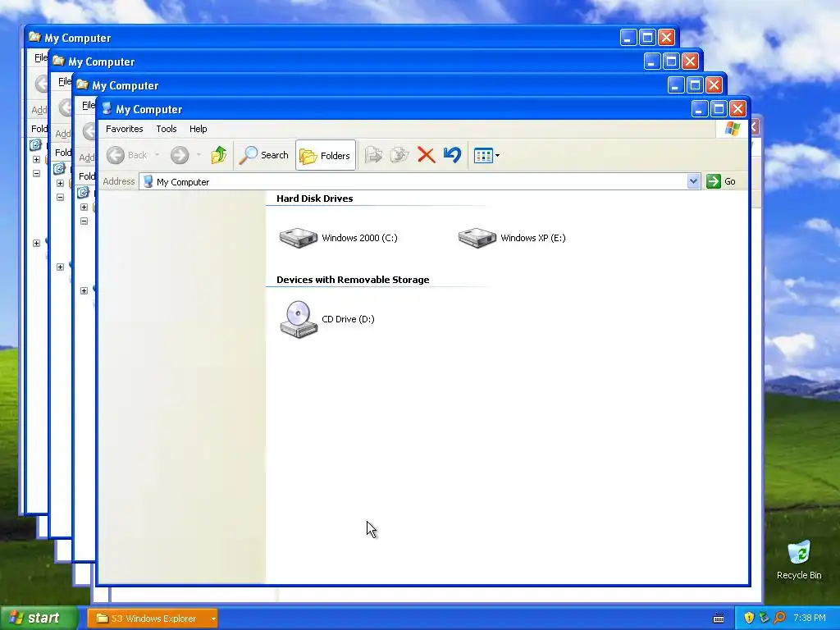Select the Windows 2000 (C:) drive icon
Screen dimensions: 840x630
pos(299,238)
